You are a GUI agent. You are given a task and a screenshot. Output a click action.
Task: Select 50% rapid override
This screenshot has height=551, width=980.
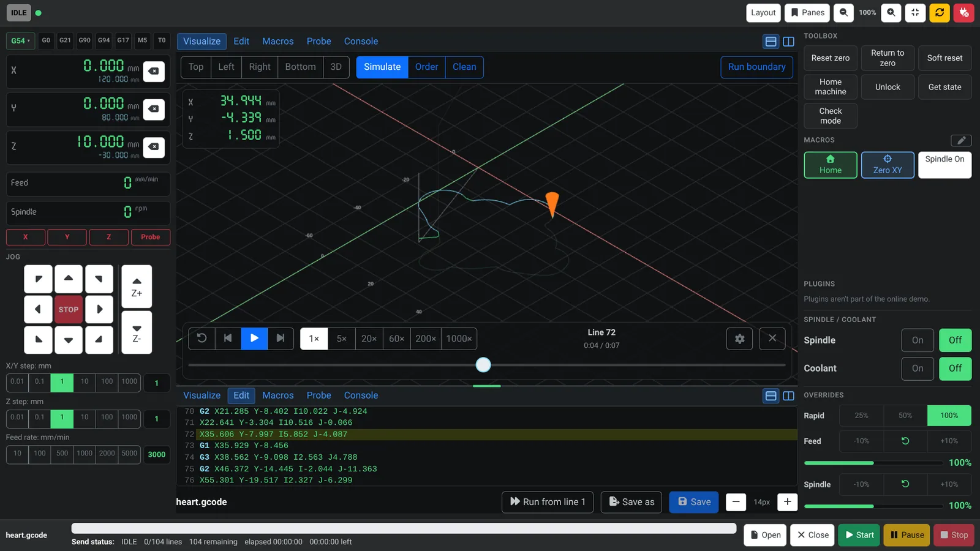[x=905, y=416]
